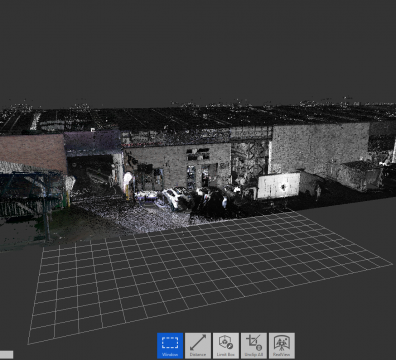Select the Window selection tool
The height and width of the screenshot is (360, 396).
tap(170, 346)
